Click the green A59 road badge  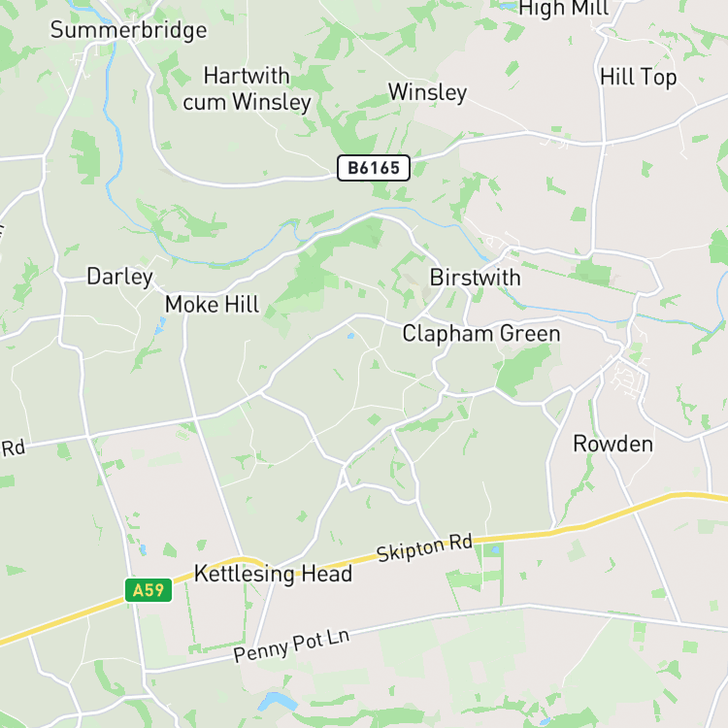[149, 590]
